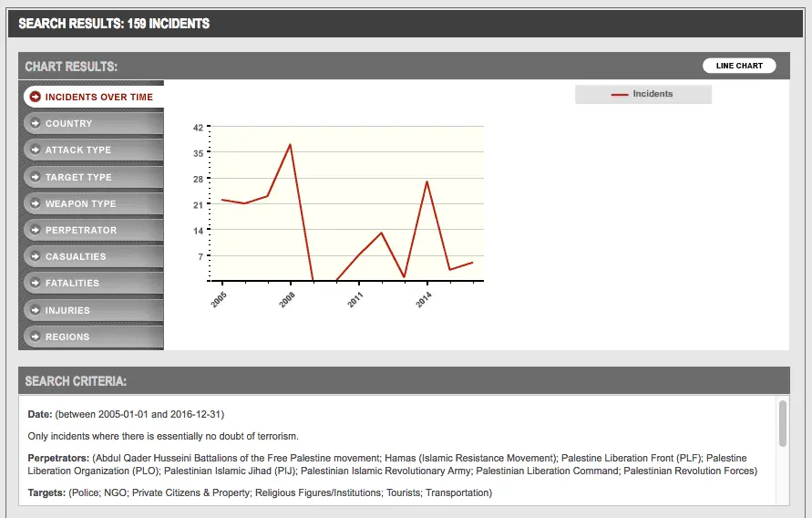
Task: Click the Search Criteria heading
Action: coord(76,381)
